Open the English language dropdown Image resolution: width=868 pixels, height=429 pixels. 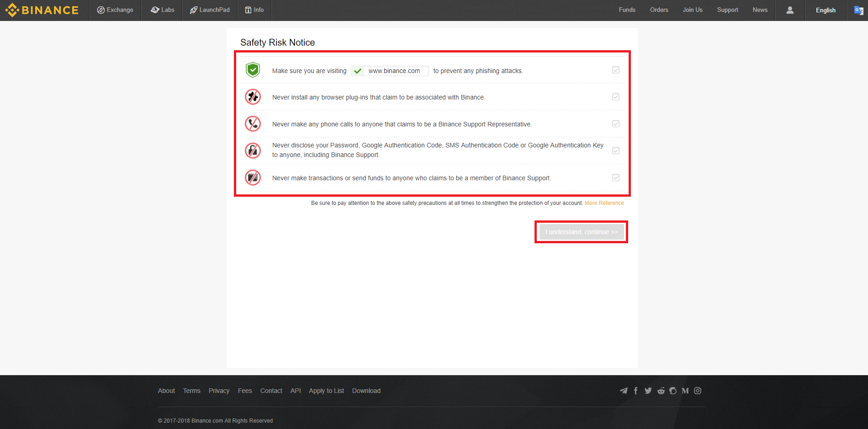(x=826, y=10)
